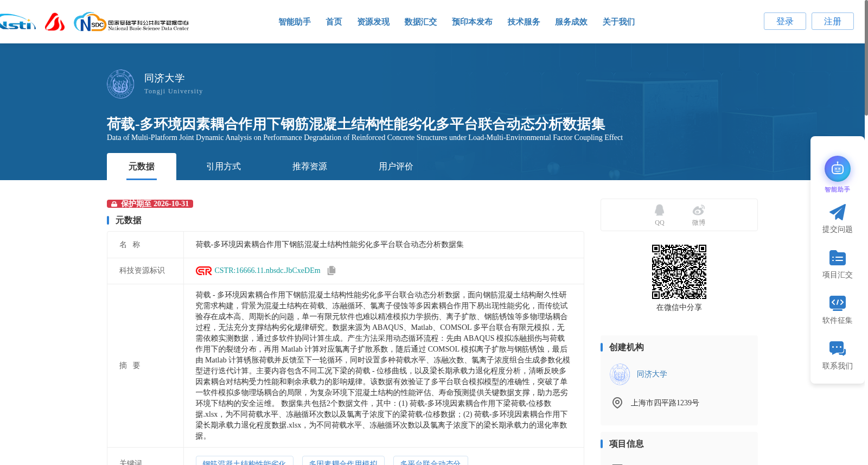The image size is (868, 465).
Task: Click the English dataset title under the heading
Action: coord(365,138)
